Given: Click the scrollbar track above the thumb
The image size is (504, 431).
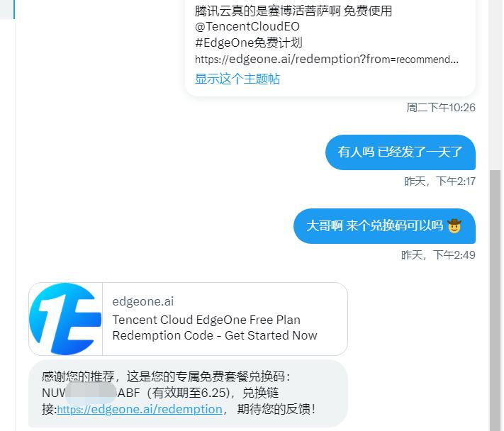Looking at the screenshot, I should (495, 85).
